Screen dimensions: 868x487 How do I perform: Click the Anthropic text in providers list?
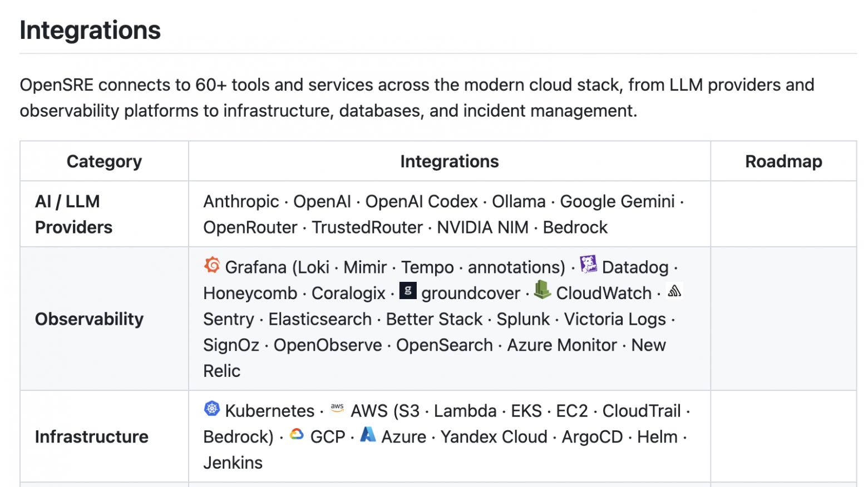coord(241,201)
